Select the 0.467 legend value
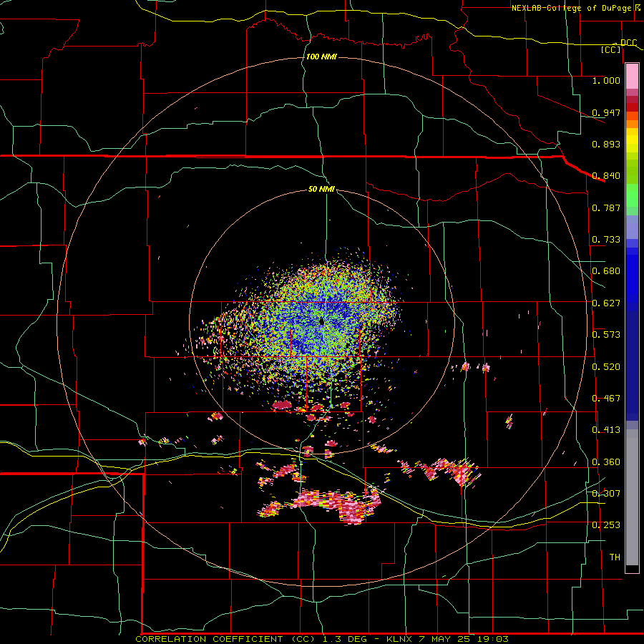 (606, 399)
